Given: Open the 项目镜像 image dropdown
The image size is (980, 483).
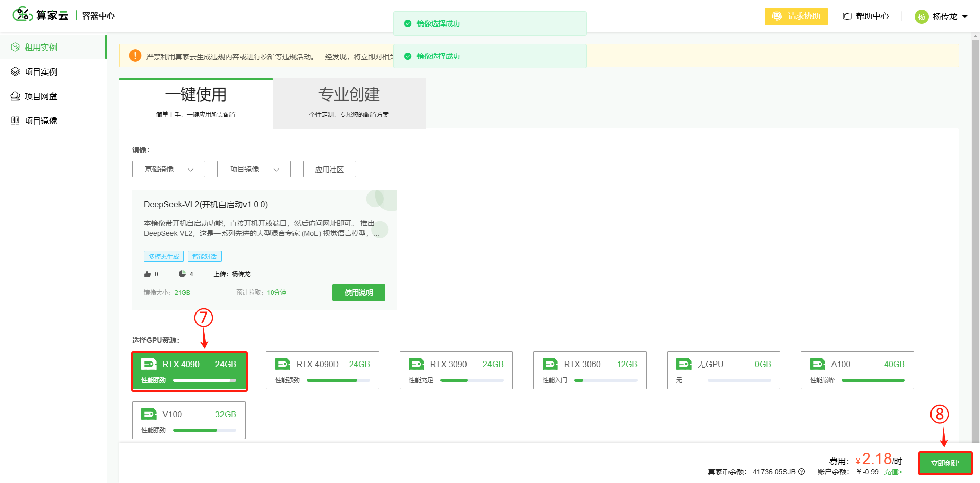Looking at the screenshot, I should [x=254, y=169].
